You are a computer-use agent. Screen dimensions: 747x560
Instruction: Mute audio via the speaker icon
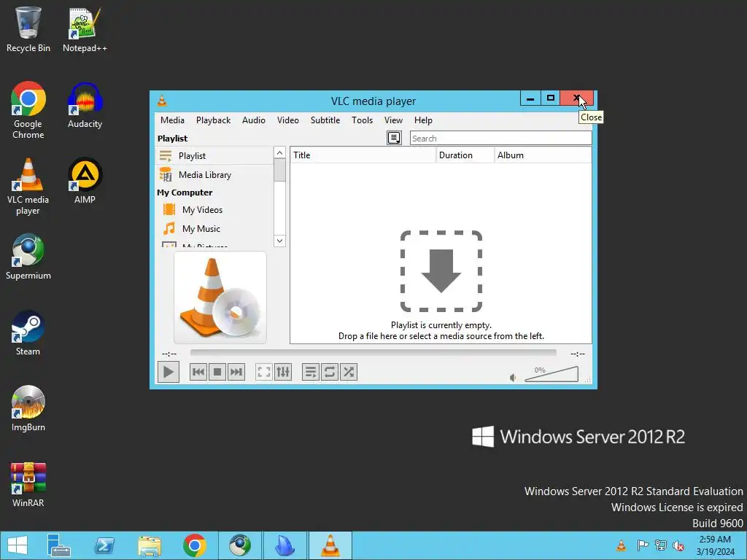[513, 378]
